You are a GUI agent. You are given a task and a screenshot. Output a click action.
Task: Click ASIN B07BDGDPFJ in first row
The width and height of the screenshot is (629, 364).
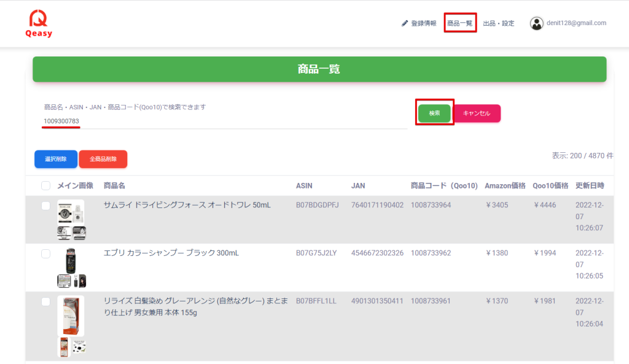317,205
